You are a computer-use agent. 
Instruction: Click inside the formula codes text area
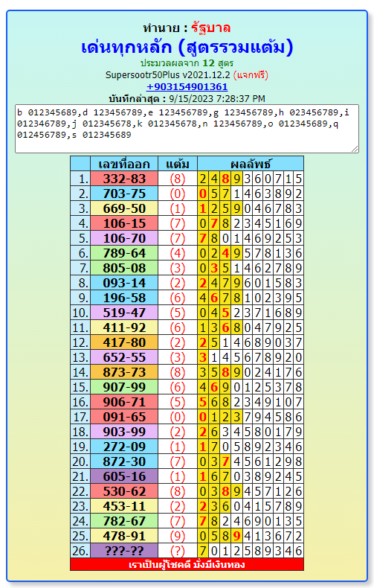pos(187,129)
